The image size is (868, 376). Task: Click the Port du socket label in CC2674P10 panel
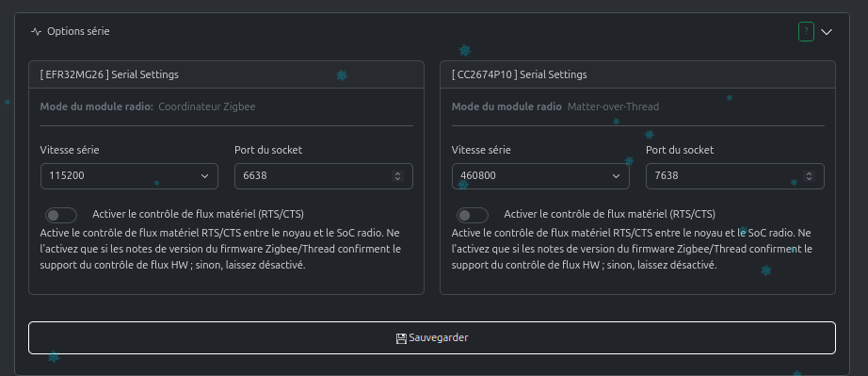click(x=680, y=150)
